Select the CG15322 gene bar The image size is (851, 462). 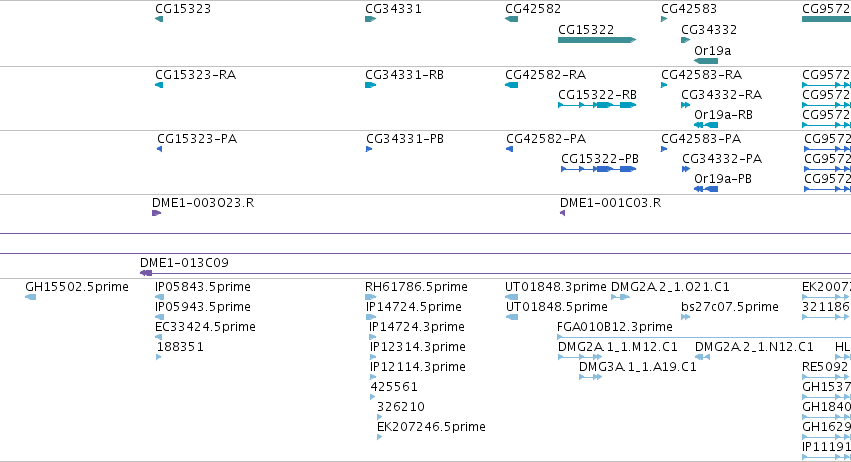596,40
